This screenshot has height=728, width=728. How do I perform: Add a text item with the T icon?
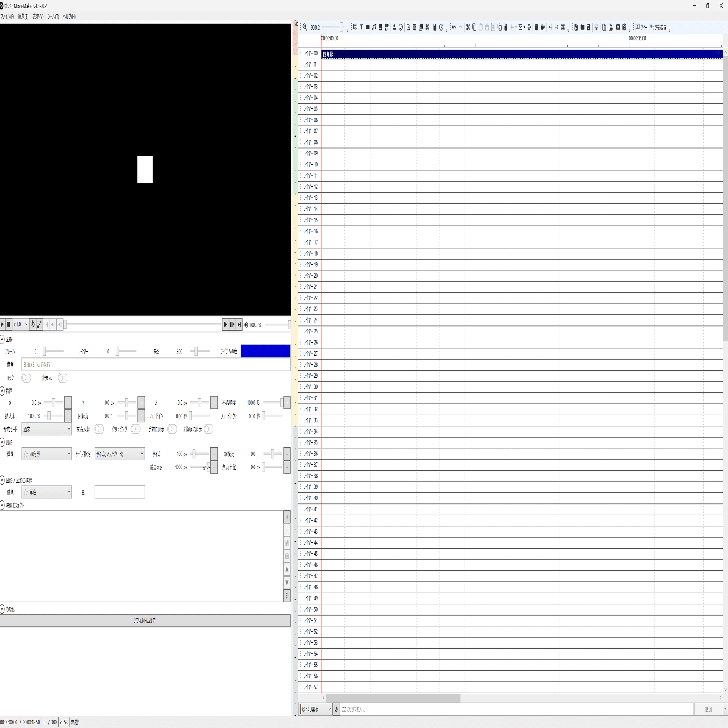362,27
